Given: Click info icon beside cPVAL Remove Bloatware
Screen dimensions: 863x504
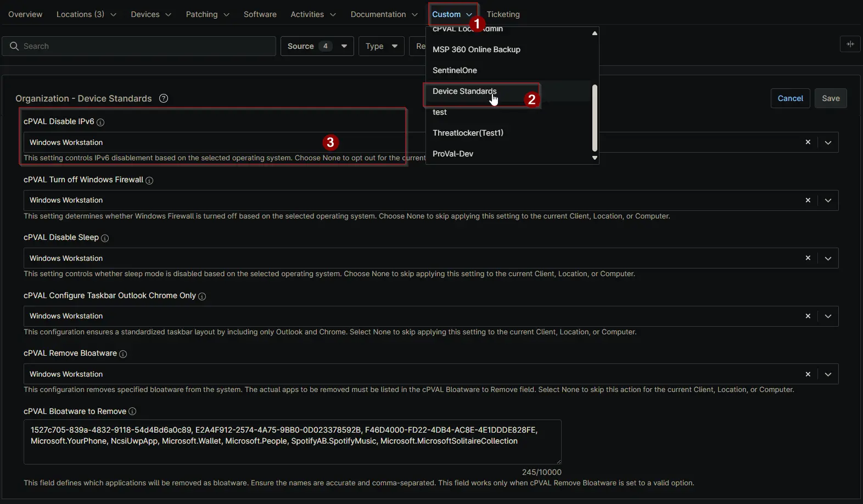Looking at the screenshot, I should pyautogui.click(x=123, y=354).
